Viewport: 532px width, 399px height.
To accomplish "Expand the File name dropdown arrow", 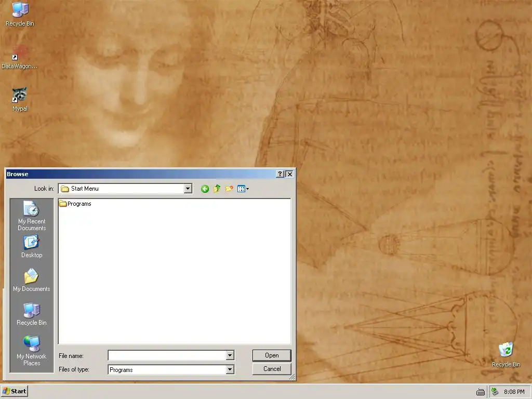I will [x=230, y=355].
